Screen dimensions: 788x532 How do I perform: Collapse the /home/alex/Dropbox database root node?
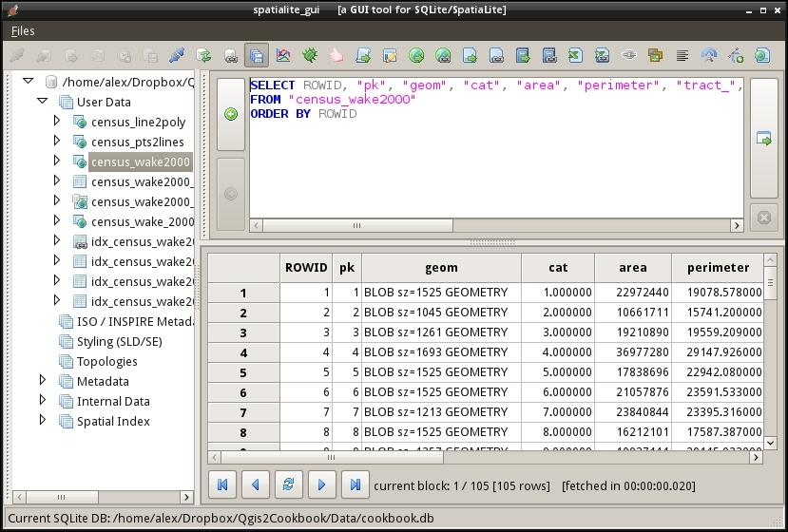pyautogui.click(x=29, y=81)
